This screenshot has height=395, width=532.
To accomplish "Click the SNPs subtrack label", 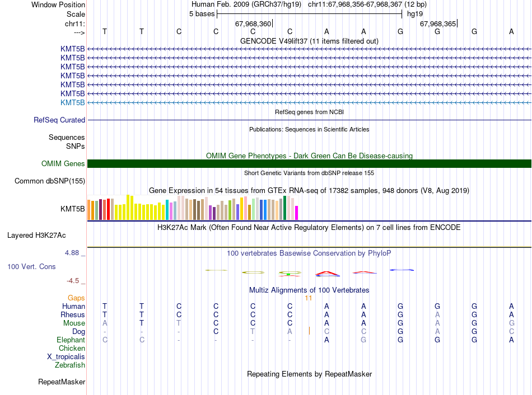I will pos(76,146).
